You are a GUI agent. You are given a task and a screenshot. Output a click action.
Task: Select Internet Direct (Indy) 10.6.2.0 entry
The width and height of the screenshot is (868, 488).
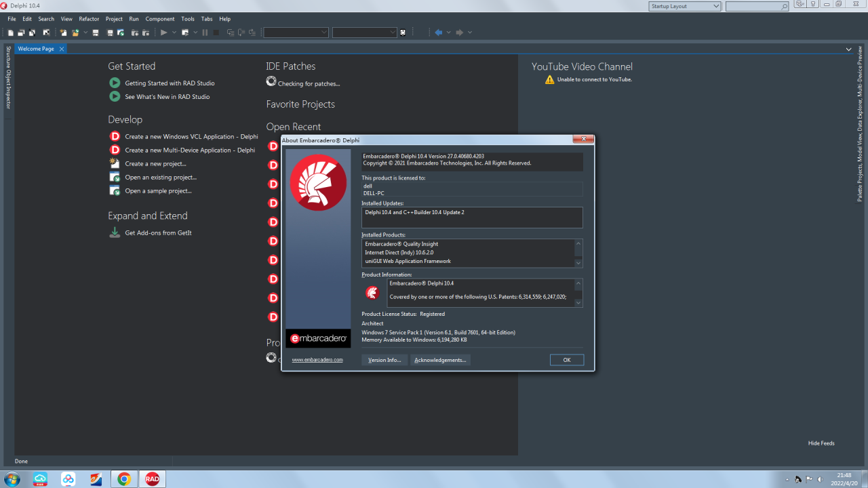click(399, 252)
